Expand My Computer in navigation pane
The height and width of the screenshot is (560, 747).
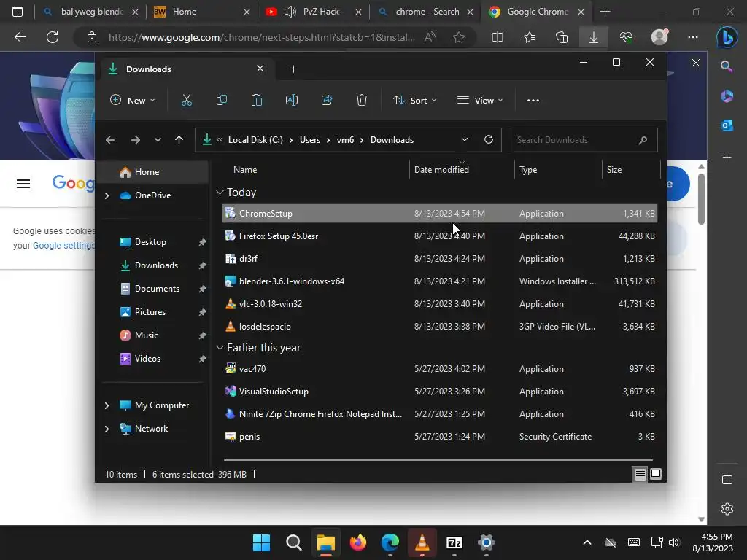107,405
